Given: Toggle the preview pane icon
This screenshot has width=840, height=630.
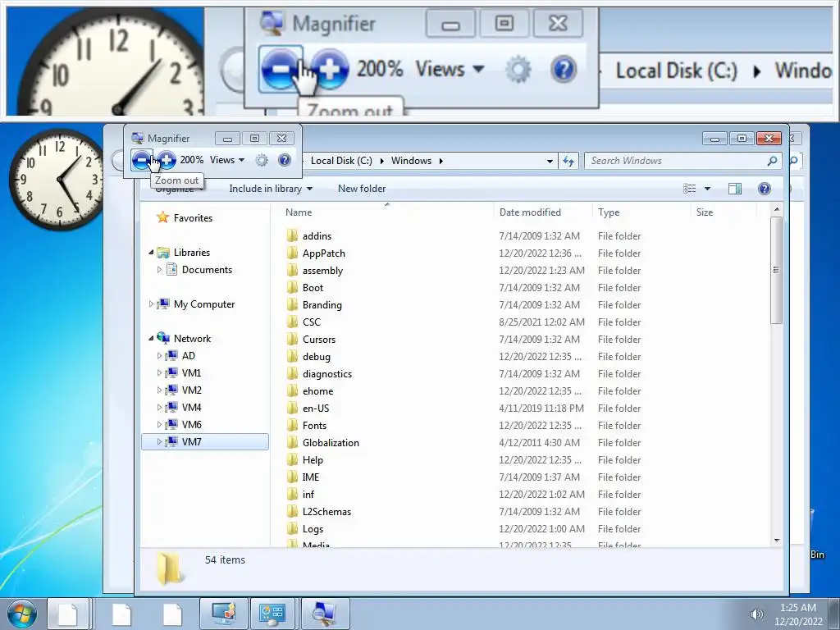Looking at the screenshot, I should click(735, 189).
